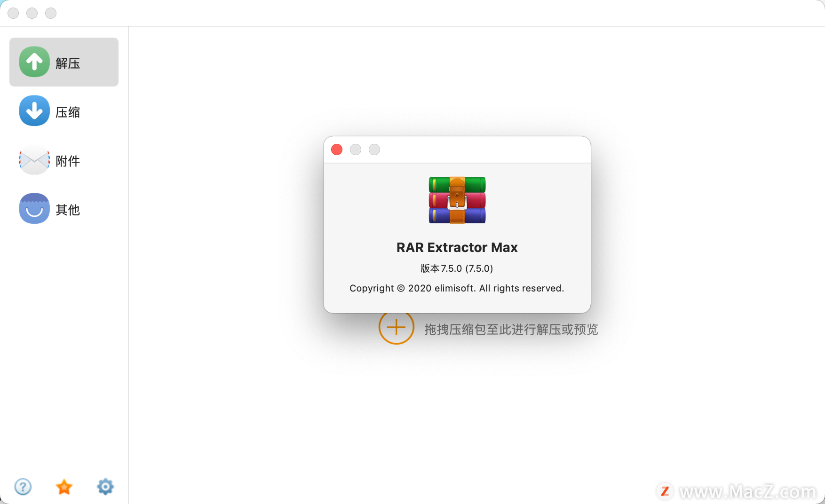The image size is (825, 504).
Task: Click the green up-arrow extract icon
Action: (34, 62)
